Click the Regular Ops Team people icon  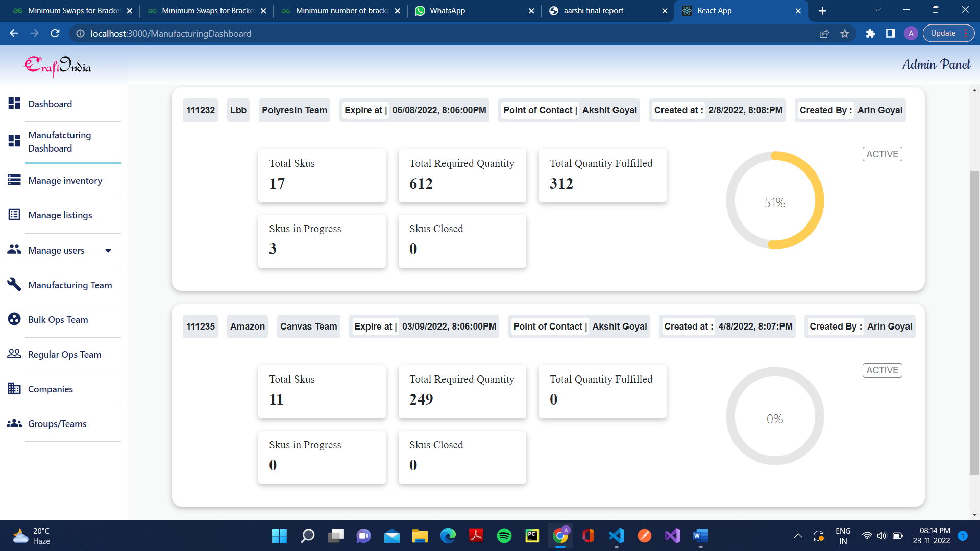(14, 354)
